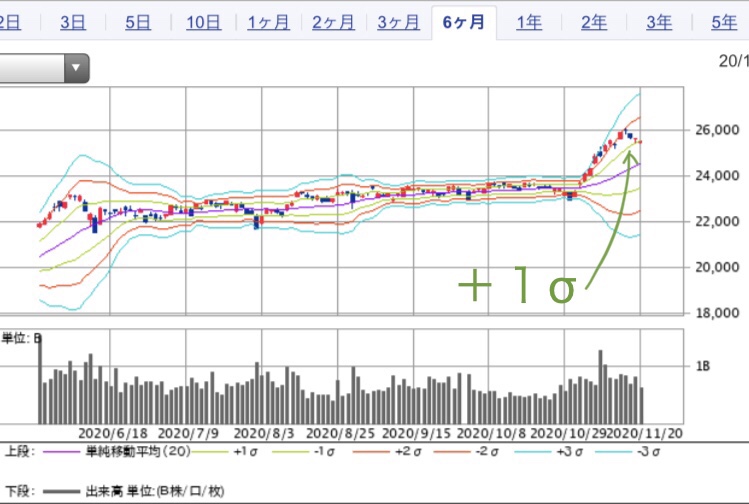Click the 下段 legend label
The image size is (749, 504).
tap(20, 491)
